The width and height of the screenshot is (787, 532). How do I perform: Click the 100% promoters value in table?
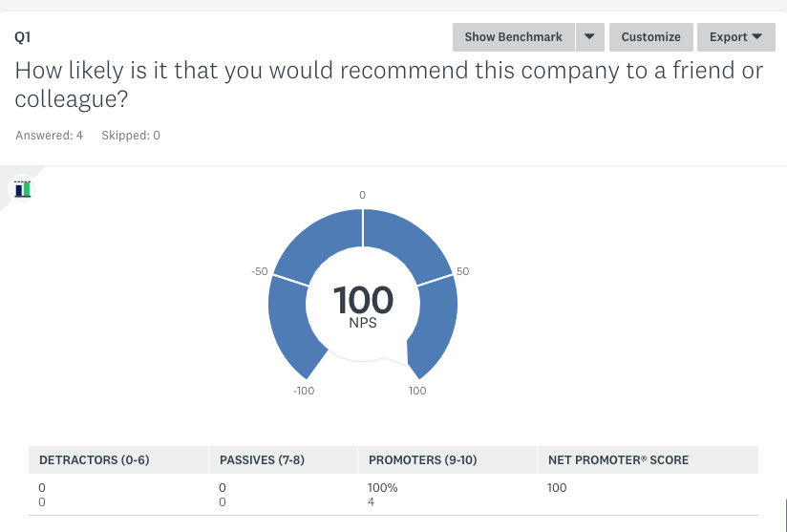382,488
